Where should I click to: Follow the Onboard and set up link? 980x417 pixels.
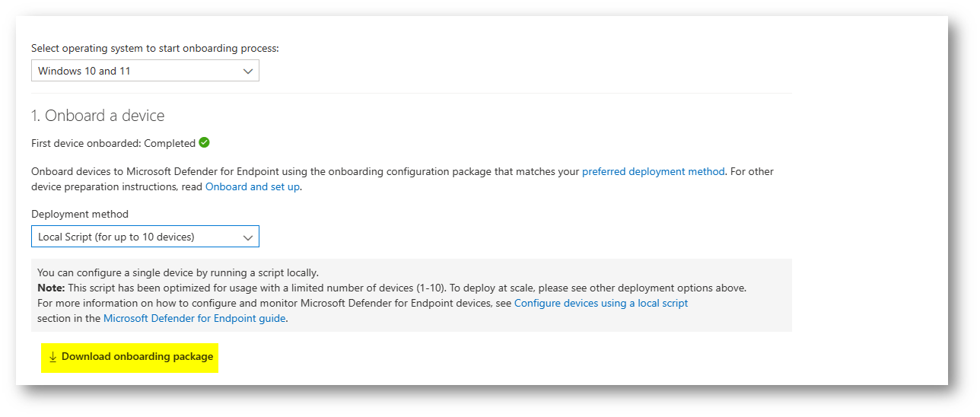[253, 186]
